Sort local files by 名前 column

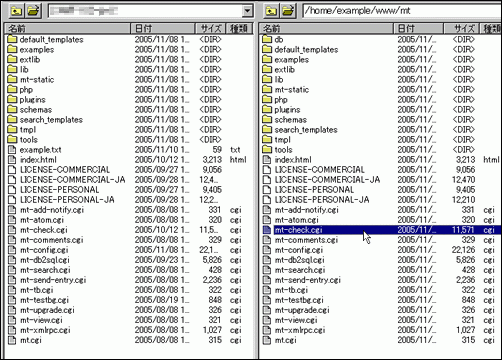coord(68,29)
